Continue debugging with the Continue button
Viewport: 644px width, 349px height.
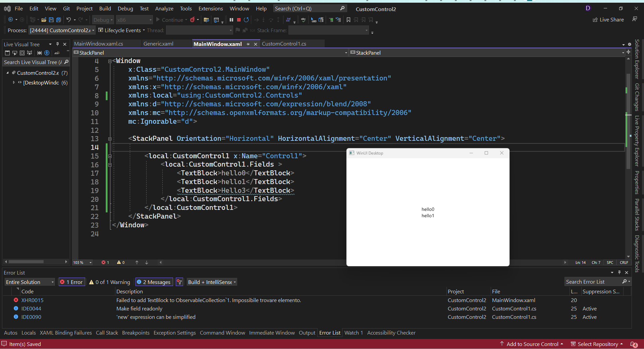(x=172, y=20)
